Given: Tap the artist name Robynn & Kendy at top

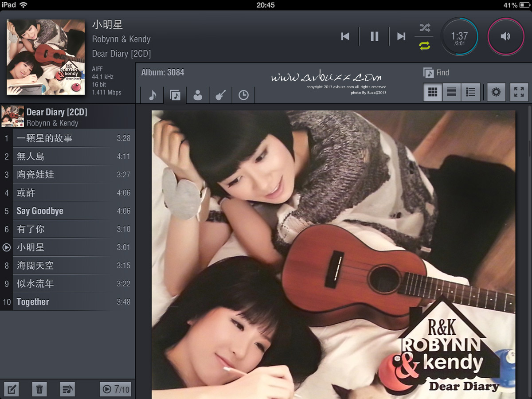Looking at the screenshot, I should tap(121, 39).
